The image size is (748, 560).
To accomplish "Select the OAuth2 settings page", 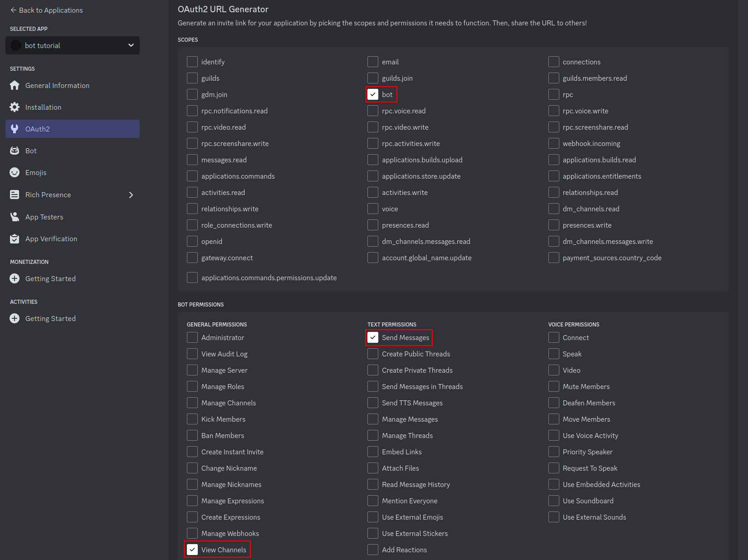I will click(73, 129).
